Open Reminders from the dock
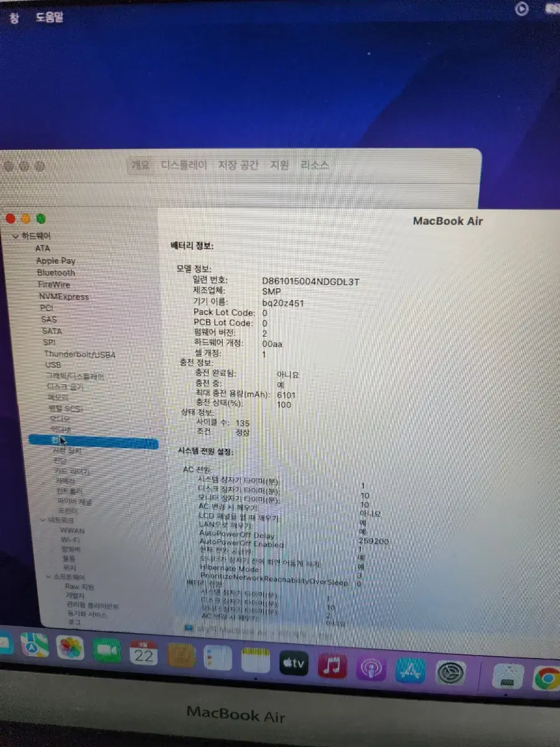 217,659
